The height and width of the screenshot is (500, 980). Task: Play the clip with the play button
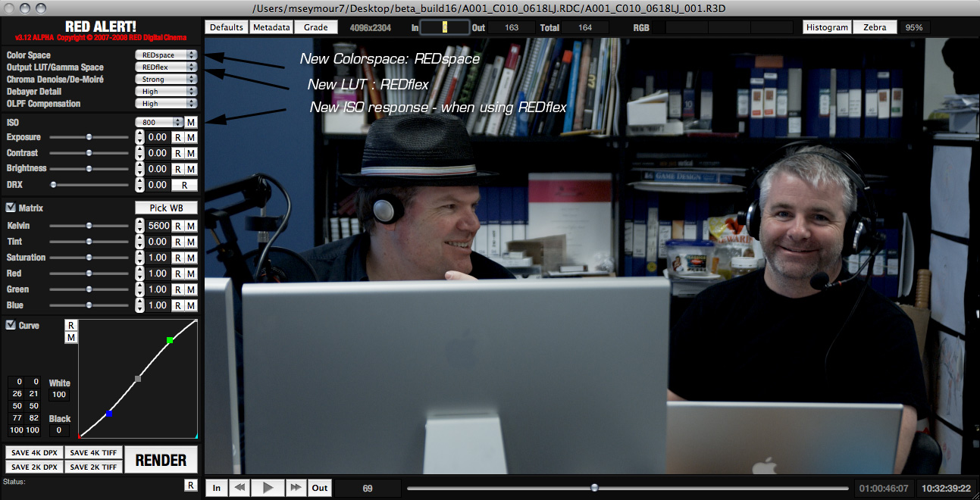click(x=268, y=488)
